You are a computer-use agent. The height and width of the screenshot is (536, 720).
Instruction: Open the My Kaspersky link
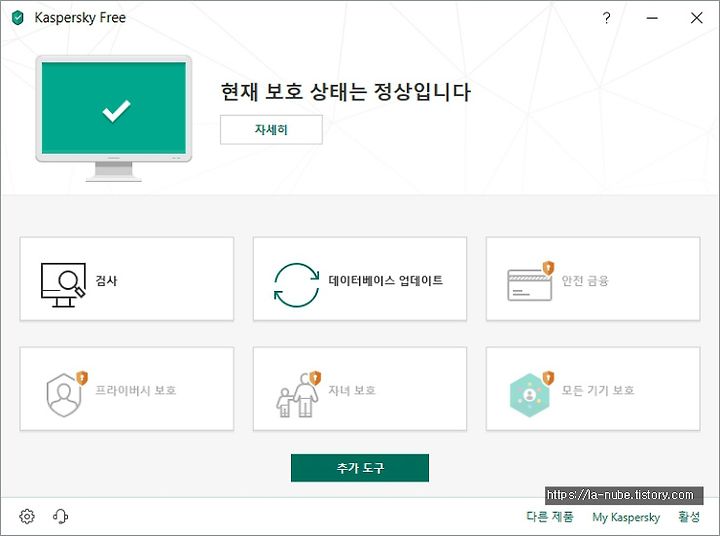tap(626, 517)
